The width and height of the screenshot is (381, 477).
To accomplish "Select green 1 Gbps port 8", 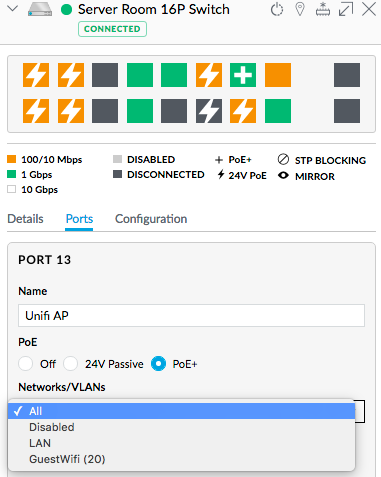I will [140, 111].
